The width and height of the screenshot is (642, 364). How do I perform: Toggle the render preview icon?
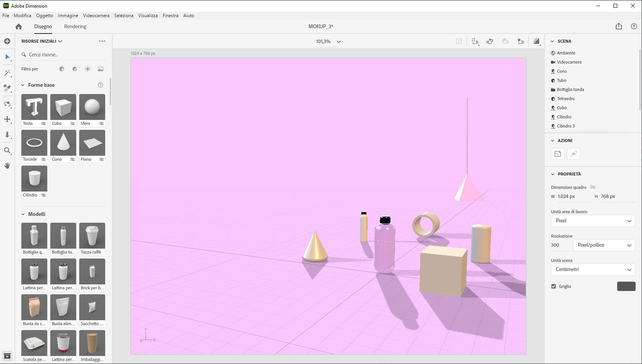536,42
